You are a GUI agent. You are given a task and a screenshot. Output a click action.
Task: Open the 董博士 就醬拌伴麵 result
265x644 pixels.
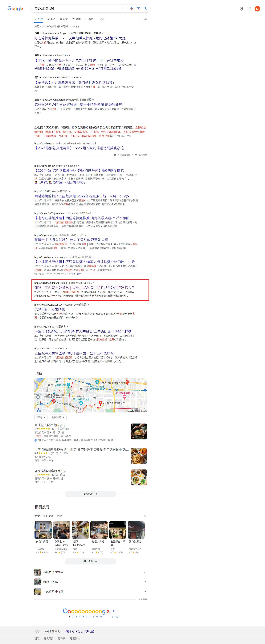[71, 240]
